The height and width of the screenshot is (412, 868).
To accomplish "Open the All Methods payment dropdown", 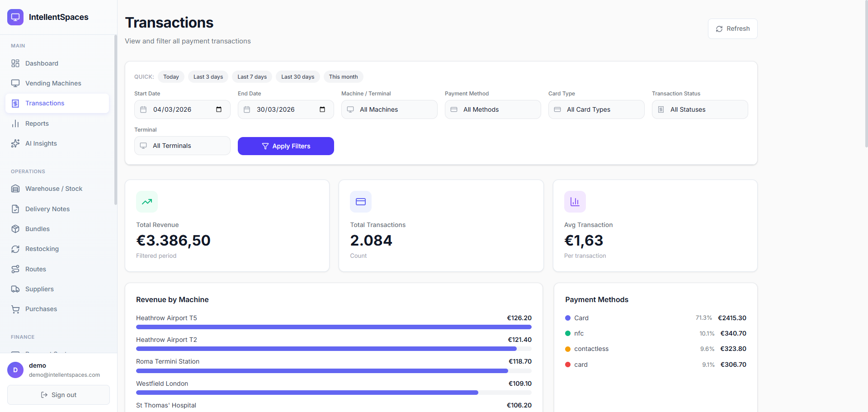I will 493,109.
